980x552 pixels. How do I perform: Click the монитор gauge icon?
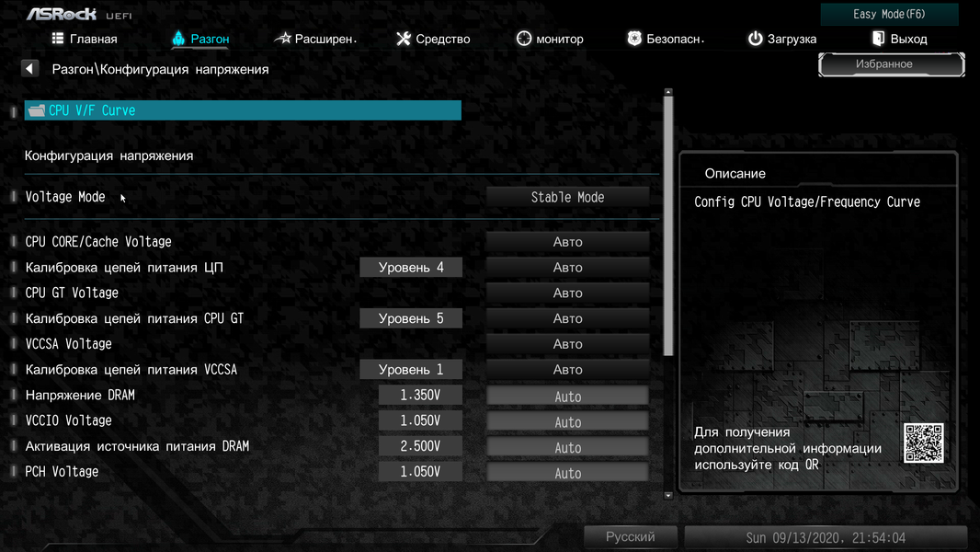(524, 39)
